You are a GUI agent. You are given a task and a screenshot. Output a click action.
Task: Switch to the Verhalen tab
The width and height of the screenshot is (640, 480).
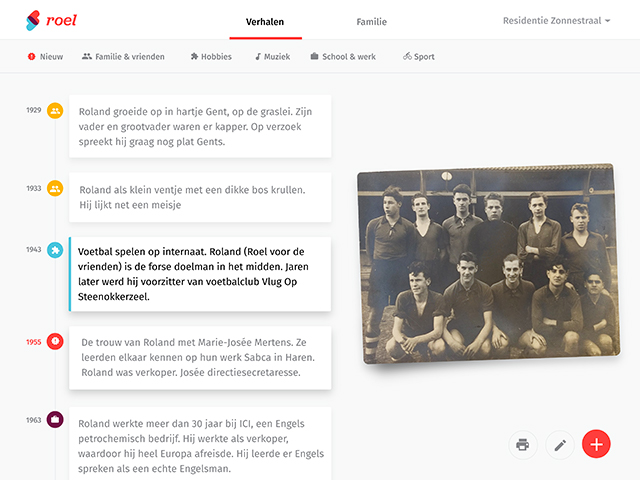tap(265, 22)
